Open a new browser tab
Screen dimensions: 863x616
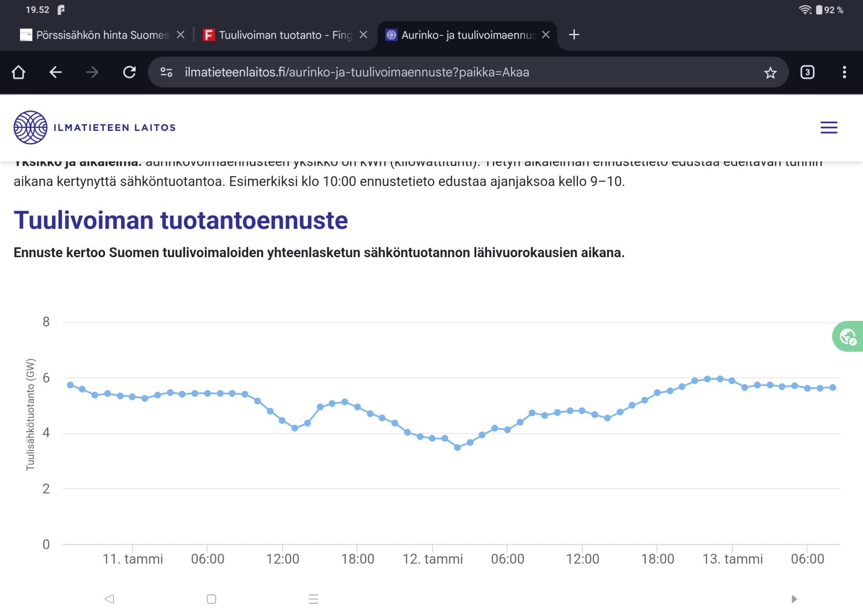(574, 35)
